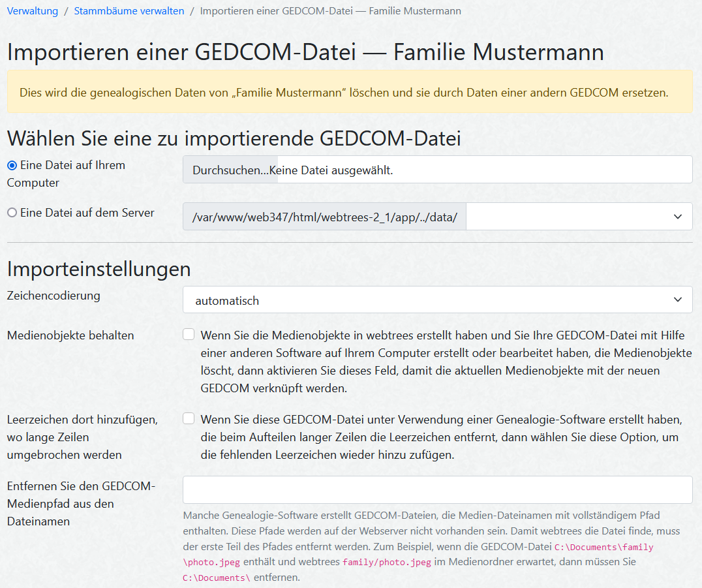Viewport: 702px width, 588px height.
Task: Open the Verwaltung breadcrumb link
Action: point(33,11)
